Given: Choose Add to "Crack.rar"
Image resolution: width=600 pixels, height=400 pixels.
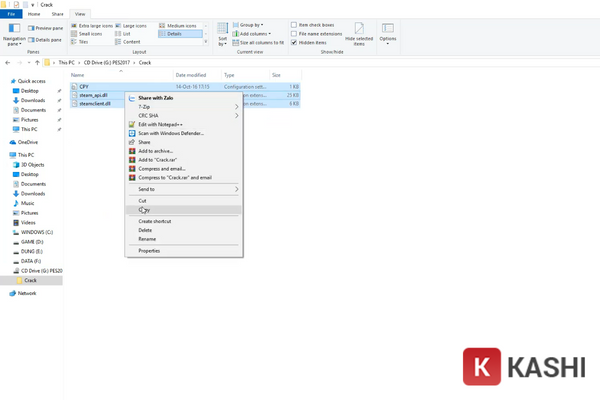Looking at the screenshot, I should click(x=184, y=160).
